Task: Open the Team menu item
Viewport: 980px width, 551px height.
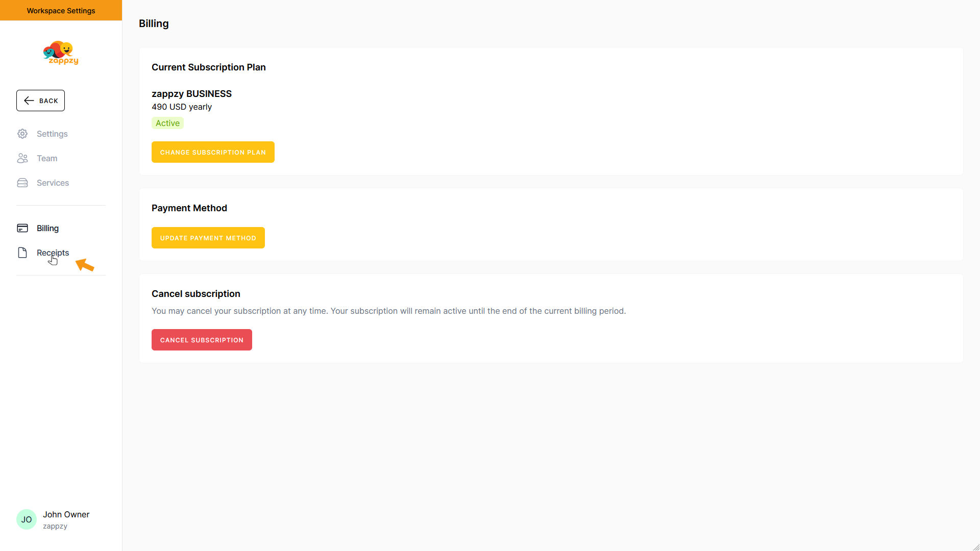Action: click(x=47, y=158)
